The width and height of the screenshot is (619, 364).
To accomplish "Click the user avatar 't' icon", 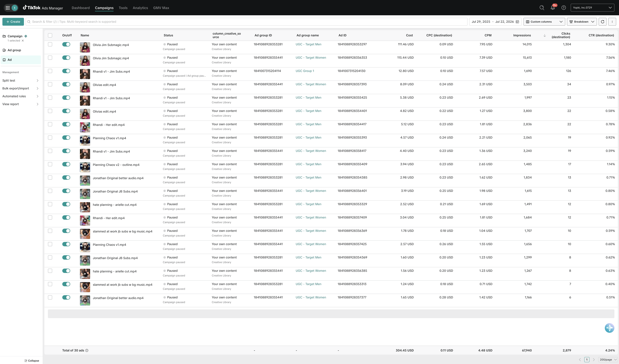I will click(x=15, y=8).
